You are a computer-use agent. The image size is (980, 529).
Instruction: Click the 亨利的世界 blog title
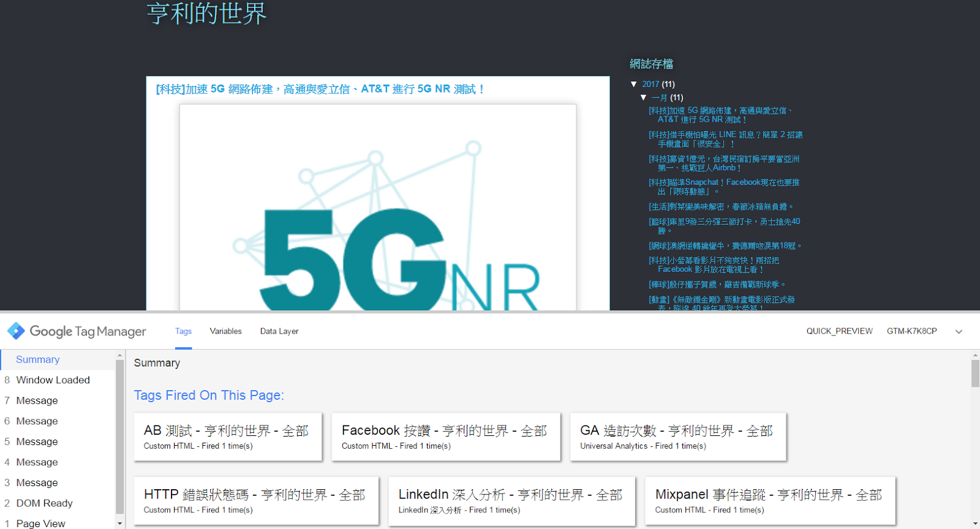(x=206, y=13)
